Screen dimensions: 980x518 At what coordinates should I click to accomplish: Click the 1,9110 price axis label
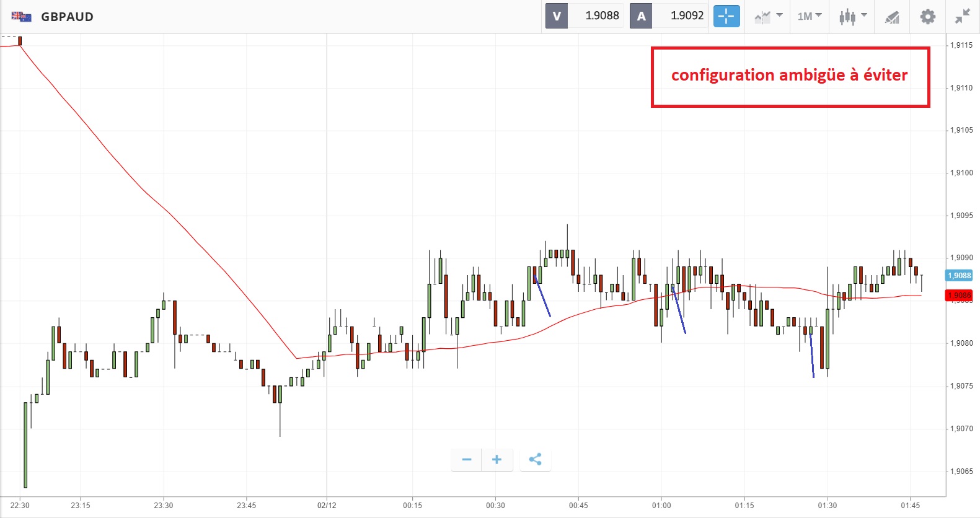pos(961,88)
